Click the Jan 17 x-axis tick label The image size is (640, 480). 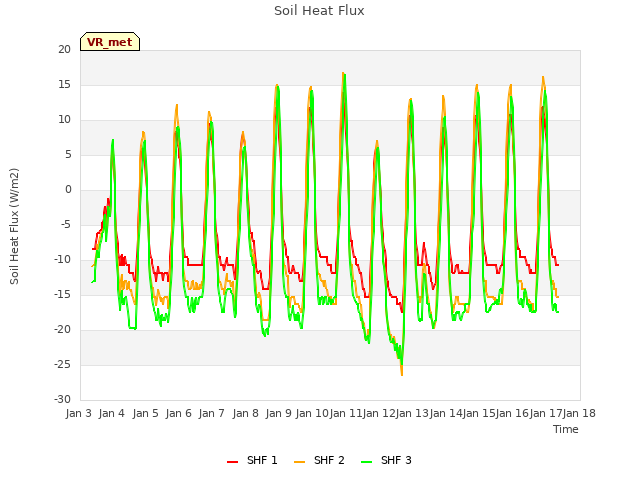tap(547, 413)
